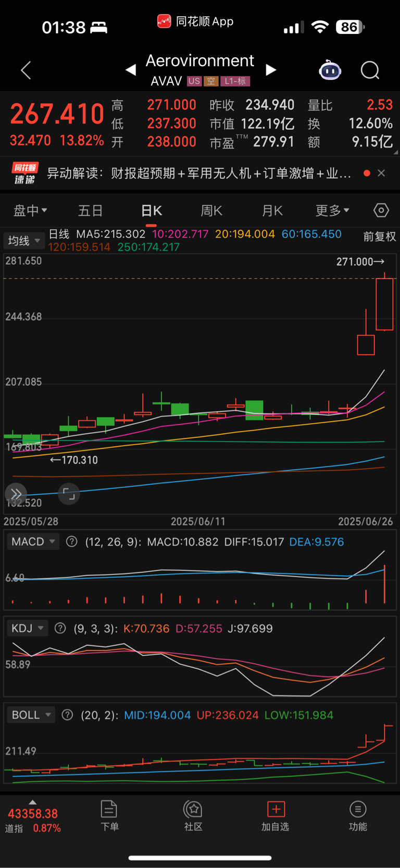Switch to 五日 tab
The image size is (400, 868).
(90, 211)
